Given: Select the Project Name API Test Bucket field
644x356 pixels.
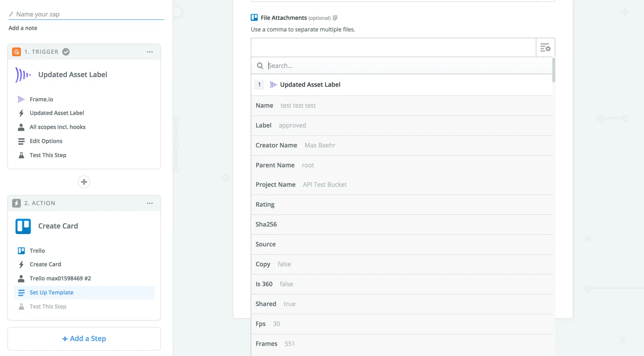Looking at the screenshot, I should coord(402,185).
